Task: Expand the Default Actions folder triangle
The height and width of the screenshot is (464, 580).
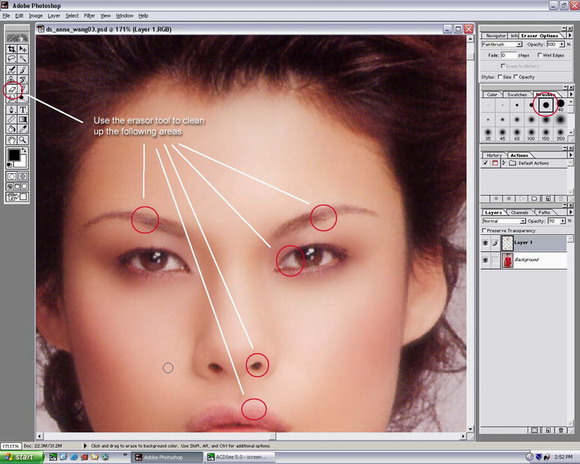Action: (x=504, y=163)
